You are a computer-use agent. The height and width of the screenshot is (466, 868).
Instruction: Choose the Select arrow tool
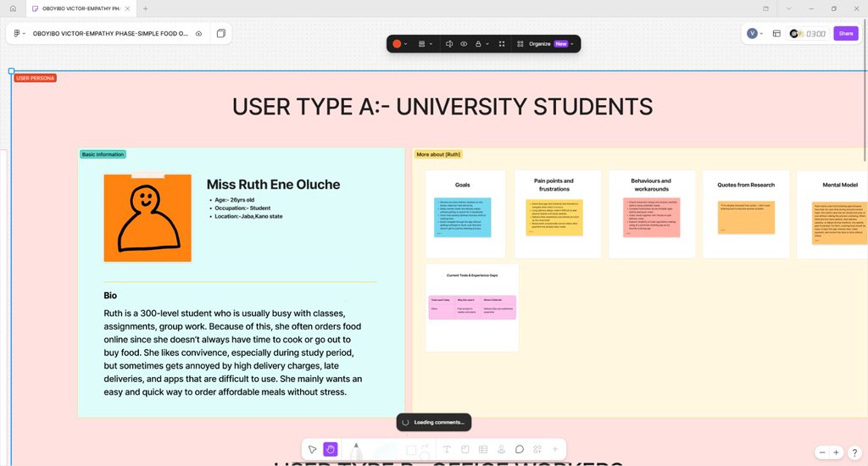pyautogui.click(x=312, y=449)
